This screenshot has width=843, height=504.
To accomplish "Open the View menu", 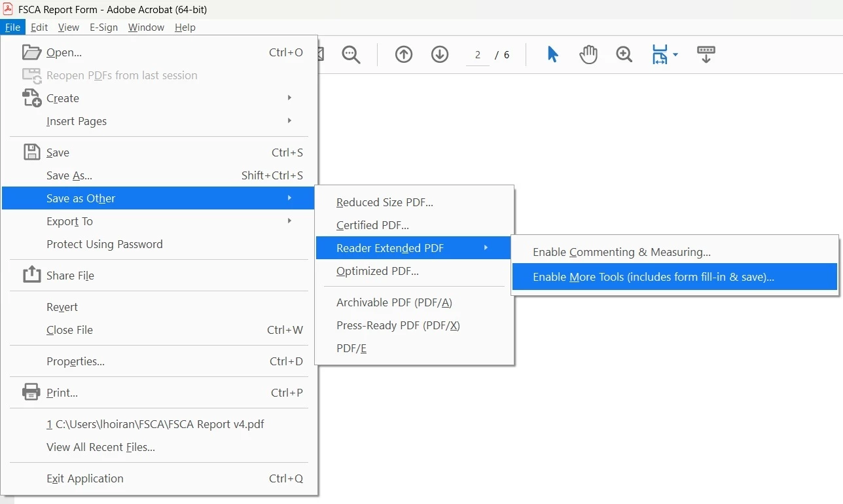I will point(68,27).
